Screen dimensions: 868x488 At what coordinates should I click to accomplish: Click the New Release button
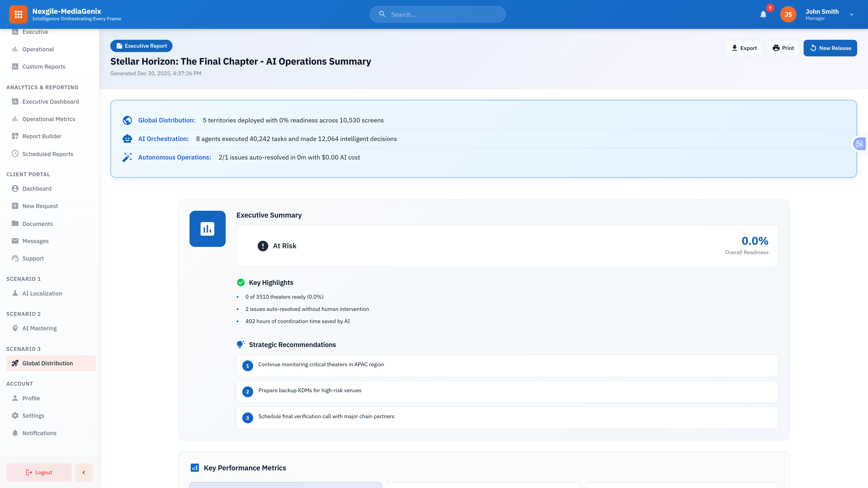tap(830, 48)
